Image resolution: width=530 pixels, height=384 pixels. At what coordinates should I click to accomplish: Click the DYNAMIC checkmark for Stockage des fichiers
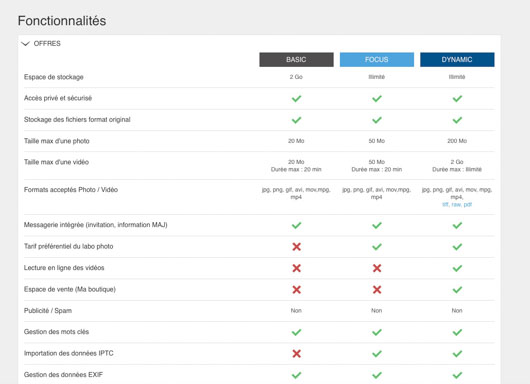click(x=457, y=120)
